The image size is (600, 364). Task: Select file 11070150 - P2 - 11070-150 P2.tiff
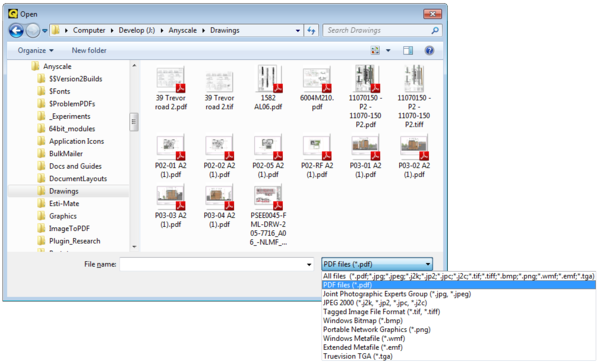click(414, 96)
